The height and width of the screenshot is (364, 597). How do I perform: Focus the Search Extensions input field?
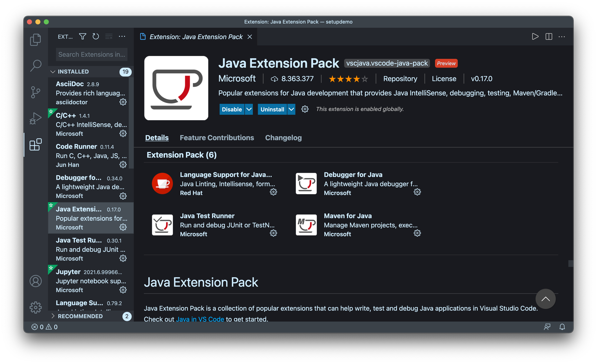92,54
